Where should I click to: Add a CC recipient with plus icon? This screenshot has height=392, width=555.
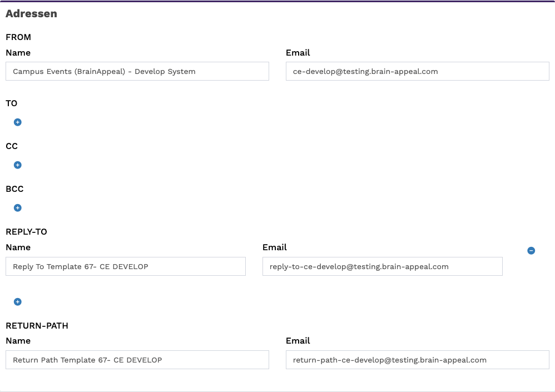click(x=17, y=165)
